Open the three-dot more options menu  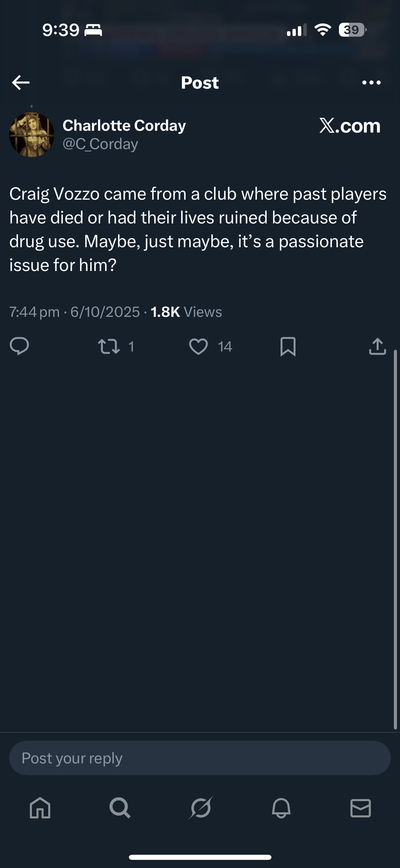371,83
